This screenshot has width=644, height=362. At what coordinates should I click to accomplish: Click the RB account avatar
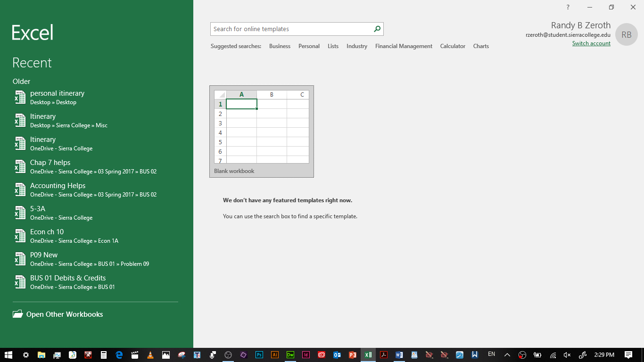point(627,34)
